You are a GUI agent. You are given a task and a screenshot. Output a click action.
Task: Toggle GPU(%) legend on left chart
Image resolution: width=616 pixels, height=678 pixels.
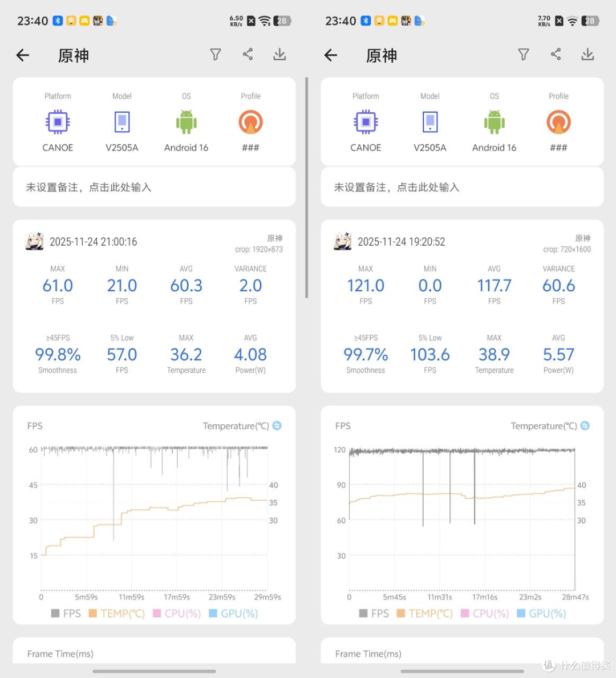click(234, 614)
